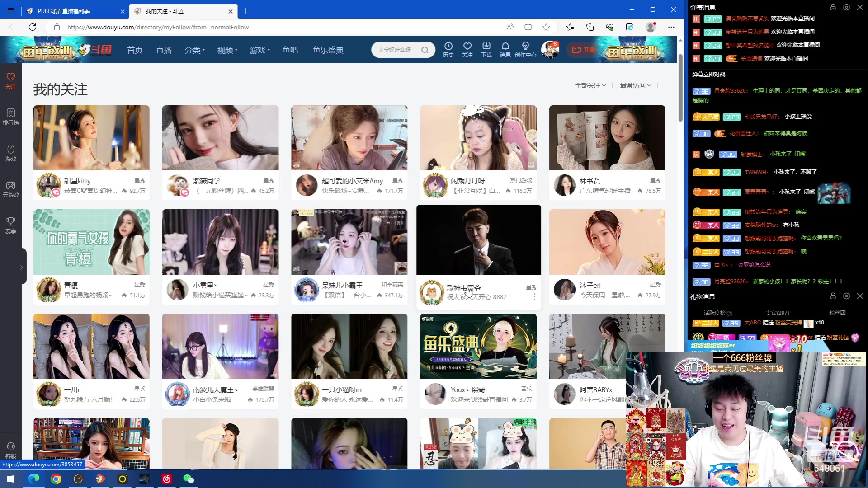Click the browser address bar
This screenshot has width=868, height=488.
(x=280, y=27)
